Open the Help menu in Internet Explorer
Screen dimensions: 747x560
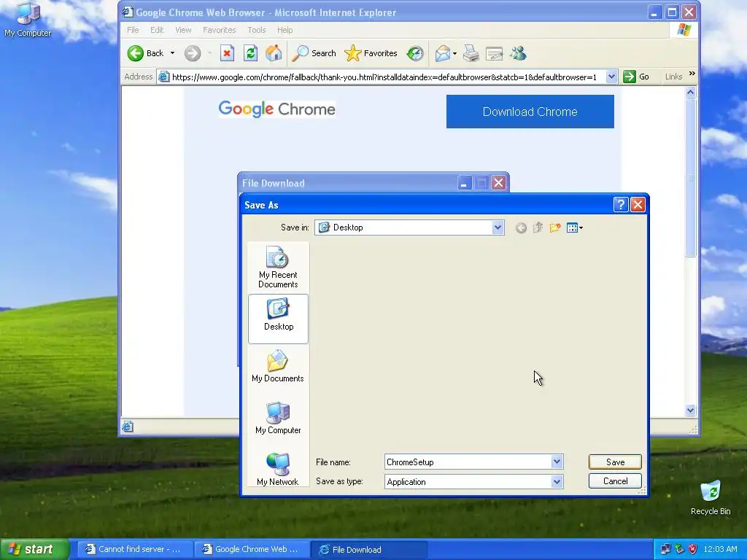(x=285, y=30)
